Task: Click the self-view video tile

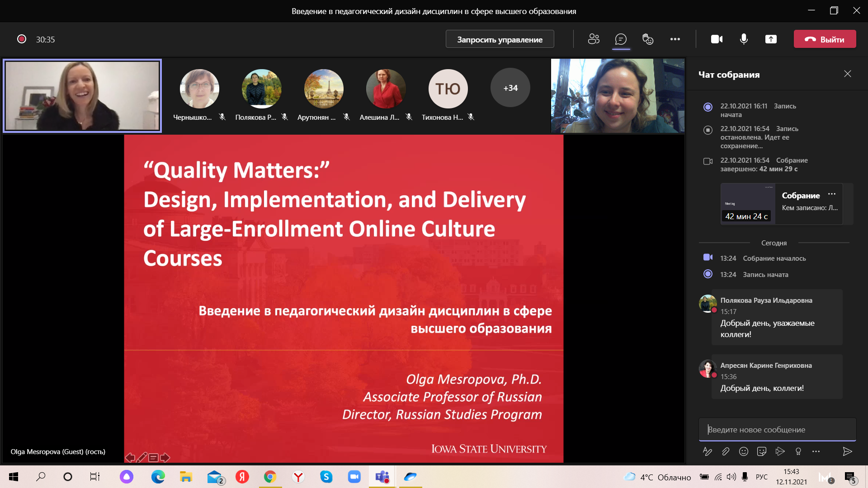Action: [618, 96]
